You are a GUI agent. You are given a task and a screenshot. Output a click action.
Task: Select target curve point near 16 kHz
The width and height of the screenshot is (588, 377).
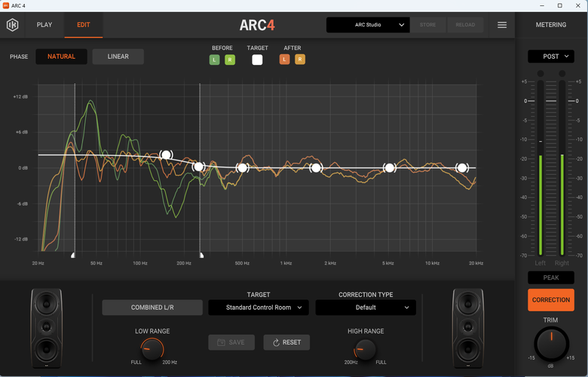pyautogui.click(x=462, y=167)
